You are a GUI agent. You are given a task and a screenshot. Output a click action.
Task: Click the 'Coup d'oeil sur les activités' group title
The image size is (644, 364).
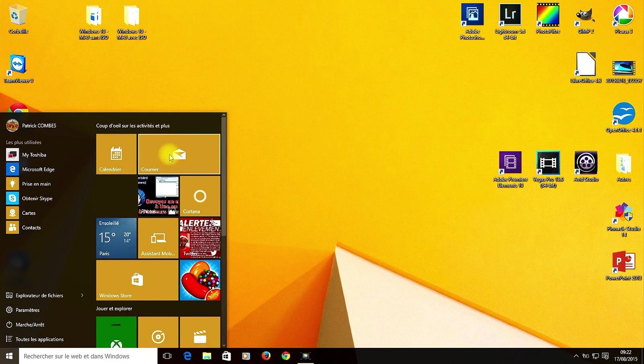click(133, 125)
